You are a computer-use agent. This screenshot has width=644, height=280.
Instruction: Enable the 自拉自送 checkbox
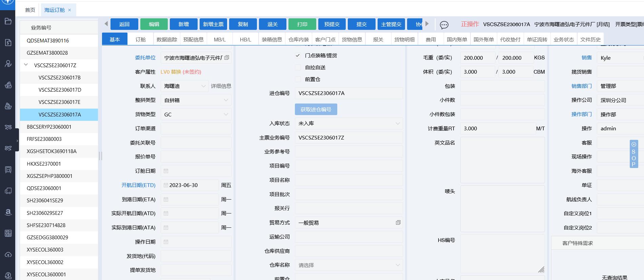tap(298, 68)
